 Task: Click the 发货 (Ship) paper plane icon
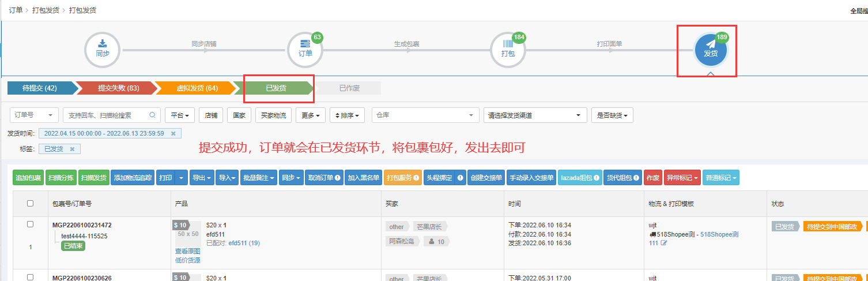[x=711, y=50]
